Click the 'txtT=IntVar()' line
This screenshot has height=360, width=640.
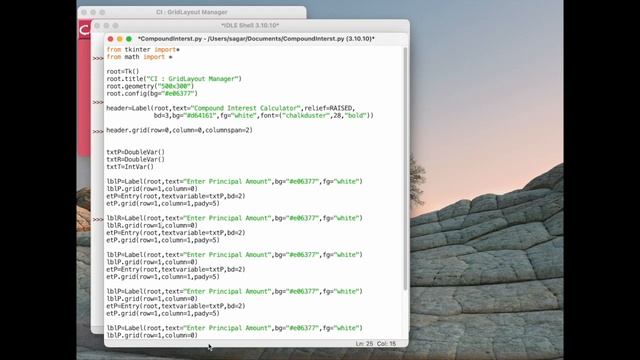(130, 167)
